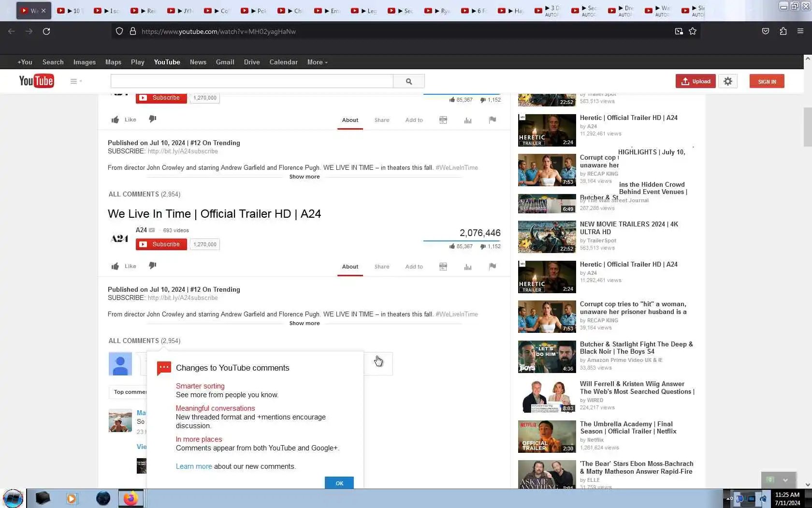Open the tracking protection shield icon
The width and height of the screenshot is (812, 508).
pos(119,31)
